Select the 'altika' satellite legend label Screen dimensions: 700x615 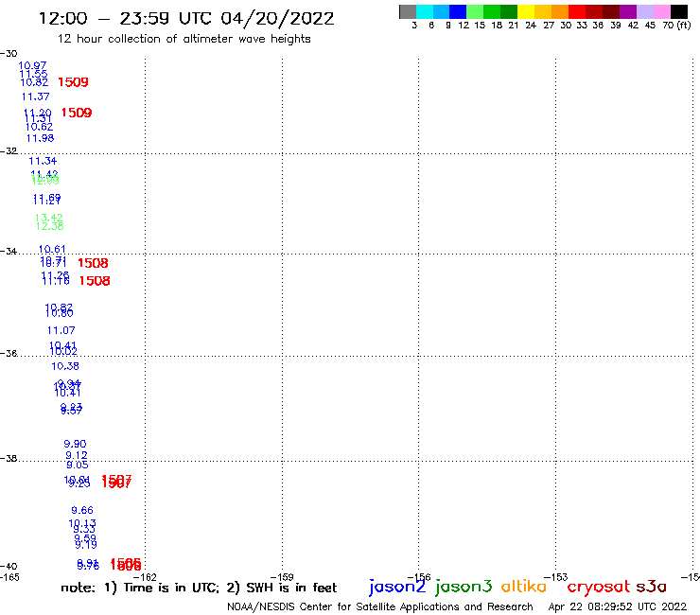524,587
